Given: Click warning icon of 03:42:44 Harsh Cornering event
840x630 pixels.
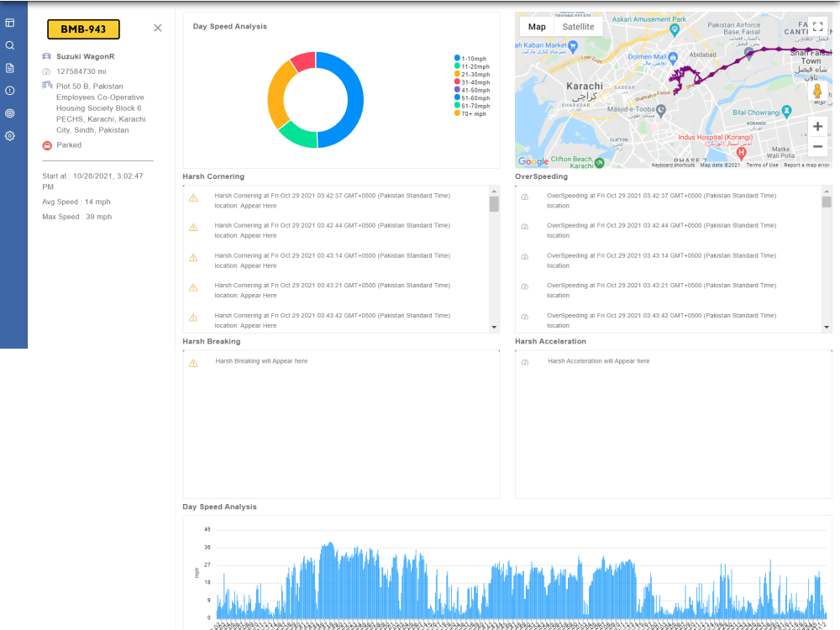Looking at the screenshot, I should pos(193,228).
